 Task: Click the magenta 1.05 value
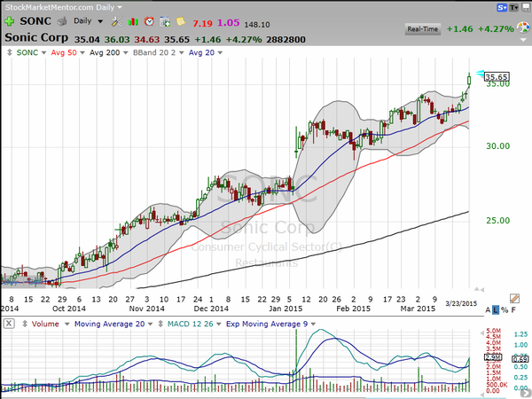click(229, 23)
